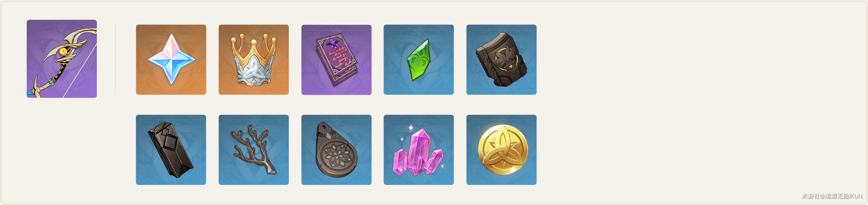
Task: Click the dark carved stone statue icon
Action: click(x=502, y=59)
